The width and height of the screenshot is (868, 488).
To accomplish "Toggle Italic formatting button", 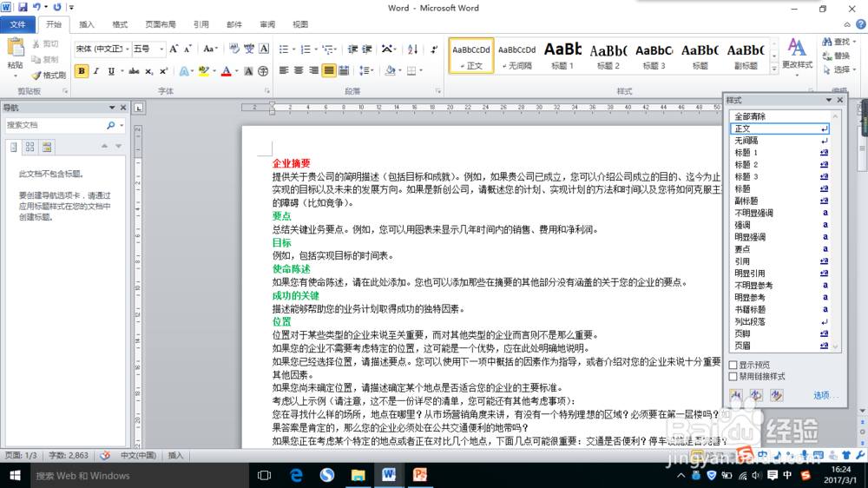I will click(96, 71).
